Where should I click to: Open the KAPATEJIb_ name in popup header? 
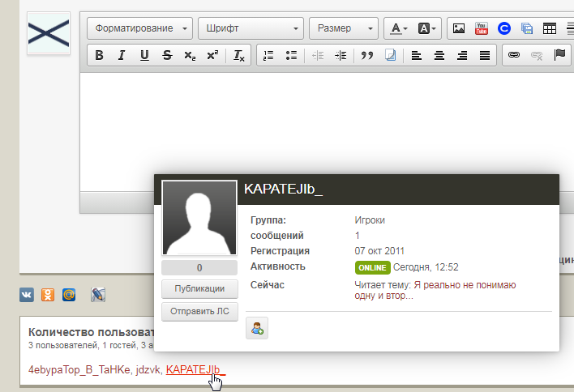[283, 189]
